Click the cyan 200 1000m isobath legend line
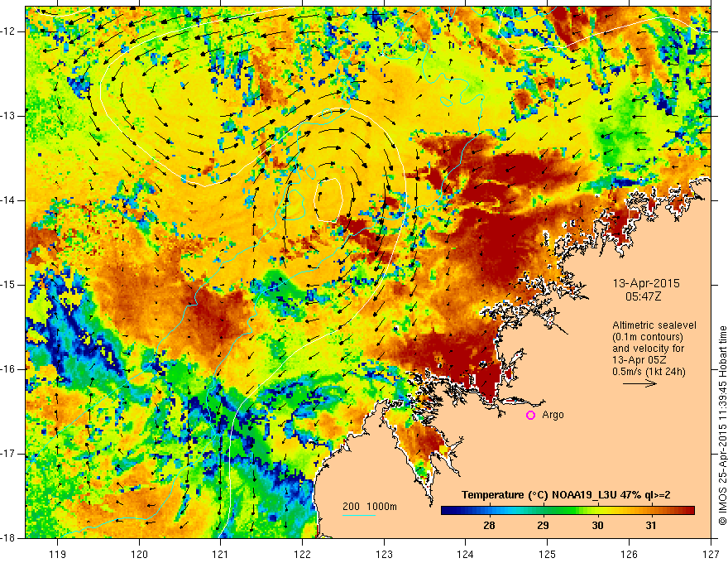Viewport: 728px width, 563px height. click(359, 515)
